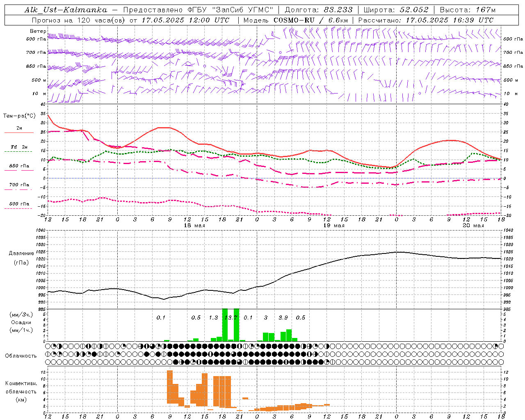Click the Широта: 52.052 field

pyautogui.click(x=396, y=10)
